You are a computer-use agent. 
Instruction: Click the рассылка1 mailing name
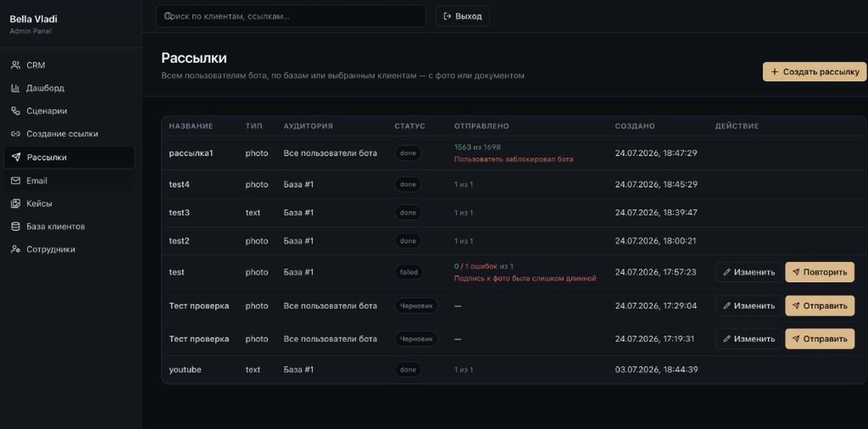click(191, 153)
